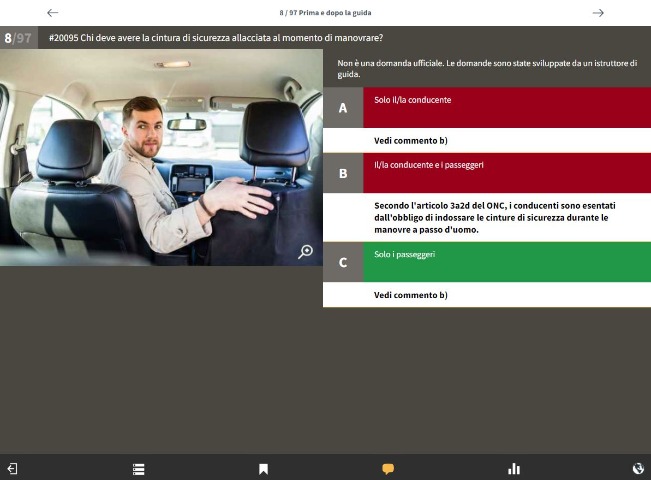Click the exit icon in bottom bar

pyautogui.click(x=12, y=468)
